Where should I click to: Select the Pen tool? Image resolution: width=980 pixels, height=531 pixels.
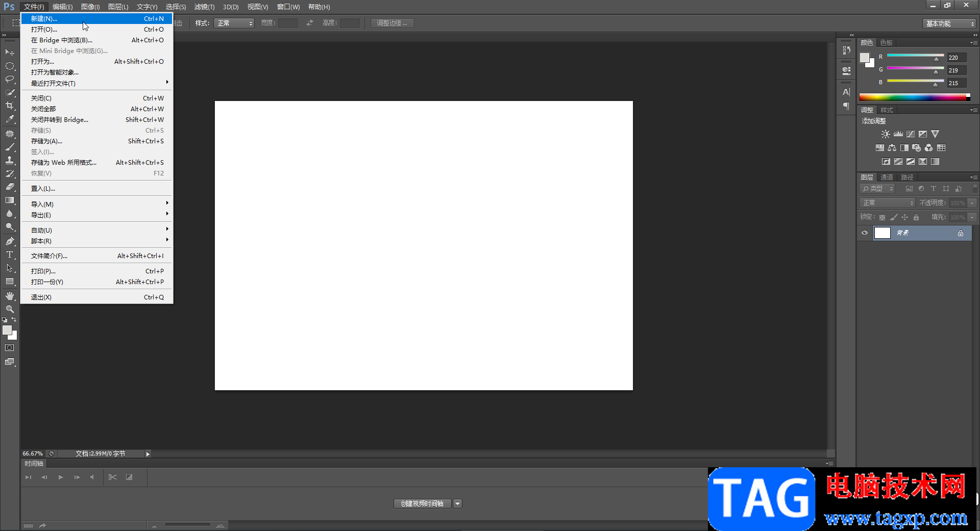[x=10, y=241]
